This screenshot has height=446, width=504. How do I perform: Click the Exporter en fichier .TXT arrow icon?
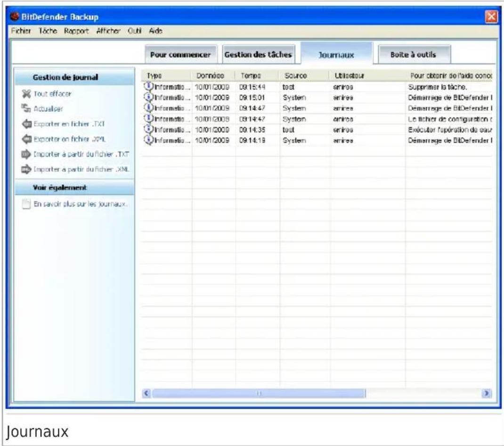coord(27,124)
